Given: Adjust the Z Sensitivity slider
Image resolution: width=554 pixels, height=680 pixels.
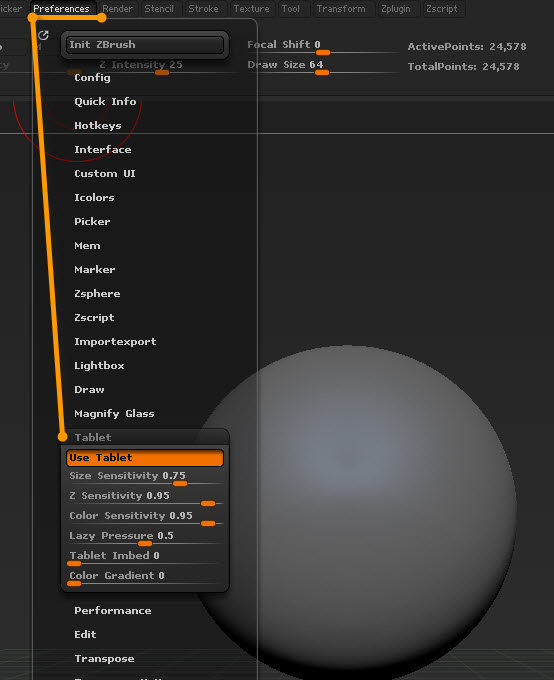Looking at the screenshot, I should coord(145,498).
